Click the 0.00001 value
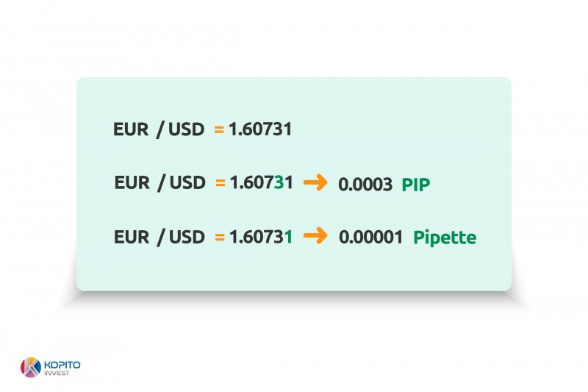 (371, 237)
